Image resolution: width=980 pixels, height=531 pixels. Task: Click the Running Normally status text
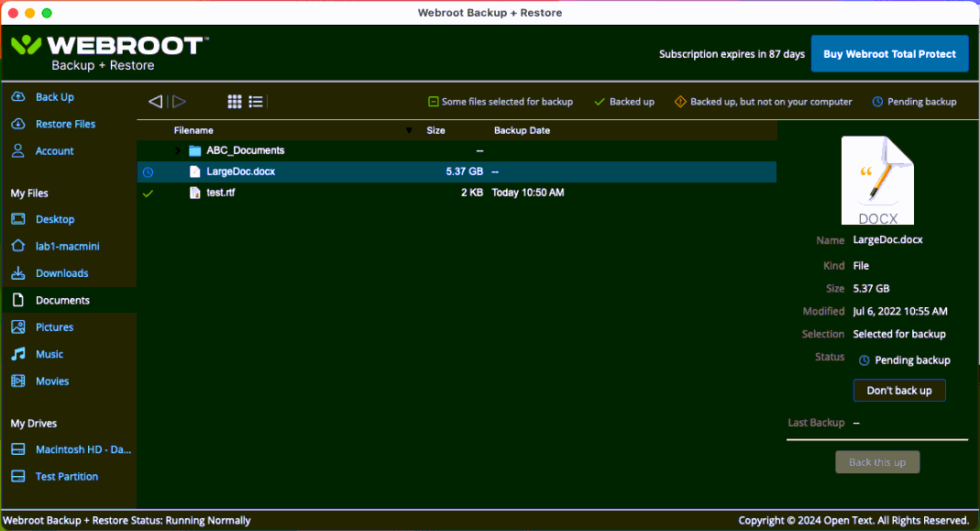click(x=208, y=520)
